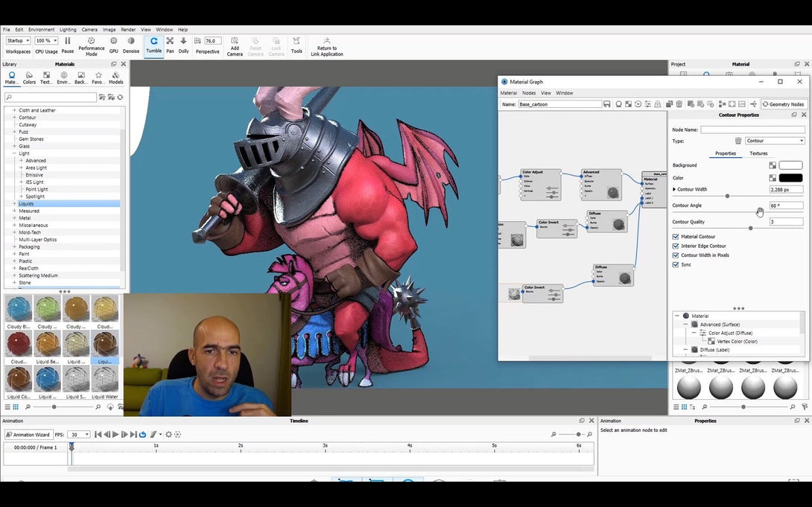Open the Animation Wizard
Screen dimensions: 812x507
(x=28, y=435)
